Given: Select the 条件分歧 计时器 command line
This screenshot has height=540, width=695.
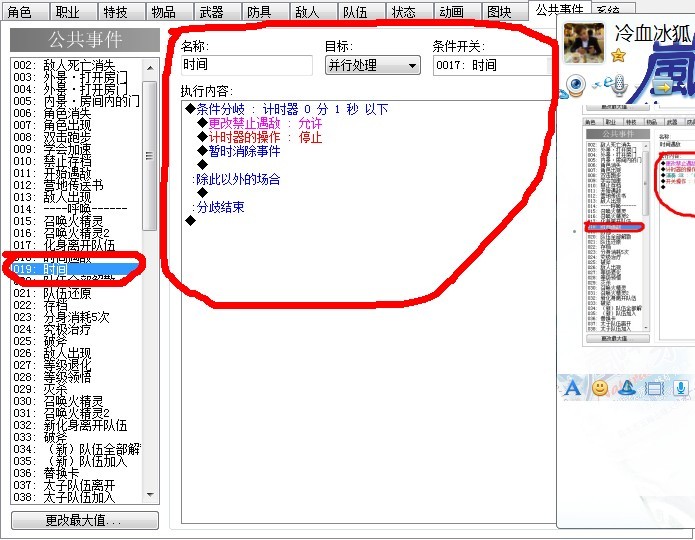Looking at the screenshot, I should tap(287, 109).
